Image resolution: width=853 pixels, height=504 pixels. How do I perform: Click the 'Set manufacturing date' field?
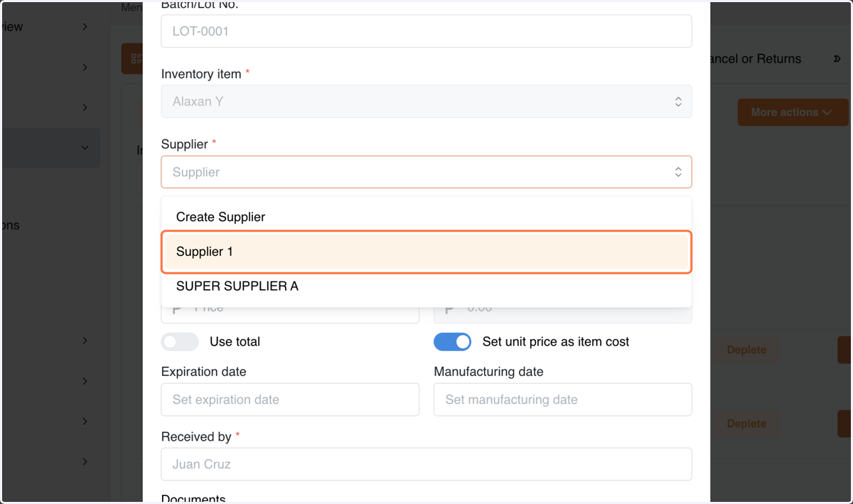click(x=562, y=400)
